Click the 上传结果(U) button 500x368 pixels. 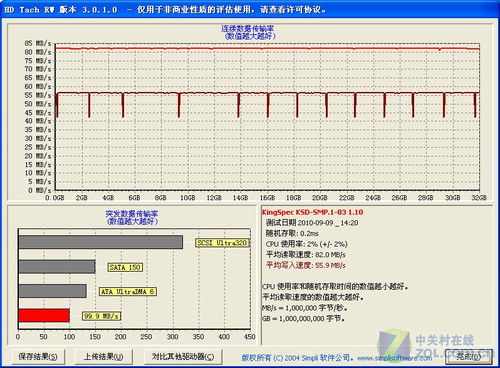(x=103, y=357)
